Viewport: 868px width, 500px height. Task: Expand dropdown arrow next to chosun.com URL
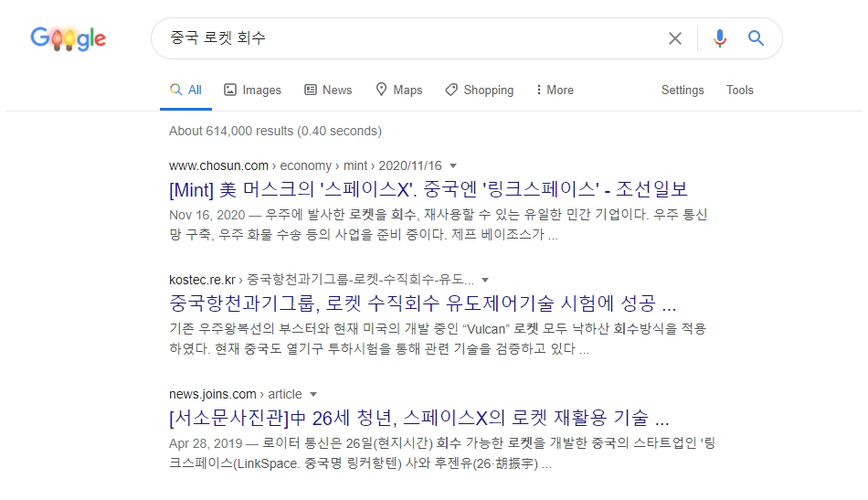point(453,166)
